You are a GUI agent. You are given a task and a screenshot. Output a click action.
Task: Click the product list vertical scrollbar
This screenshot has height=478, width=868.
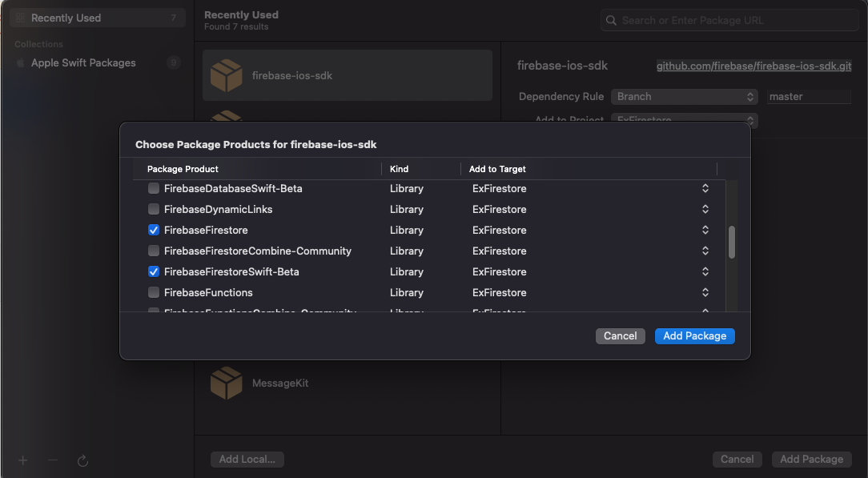pyautogui.click(x=732, y=242)
